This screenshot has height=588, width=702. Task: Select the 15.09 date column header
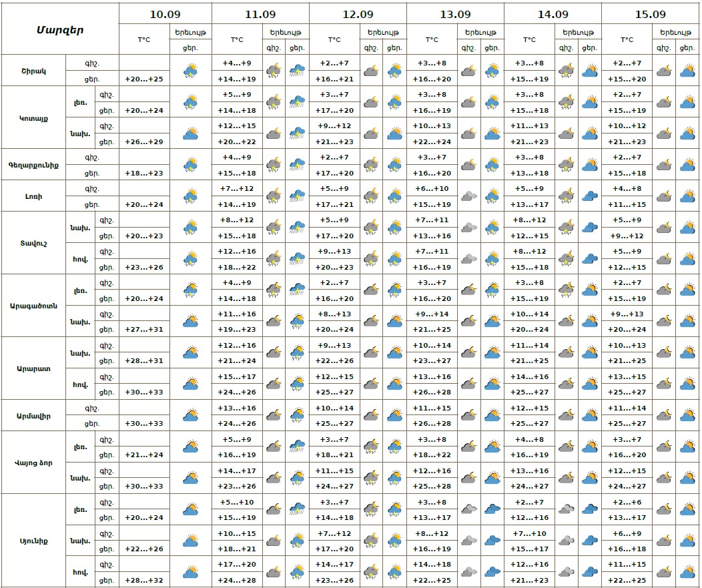pyautogui.click(x=650, y=14)
